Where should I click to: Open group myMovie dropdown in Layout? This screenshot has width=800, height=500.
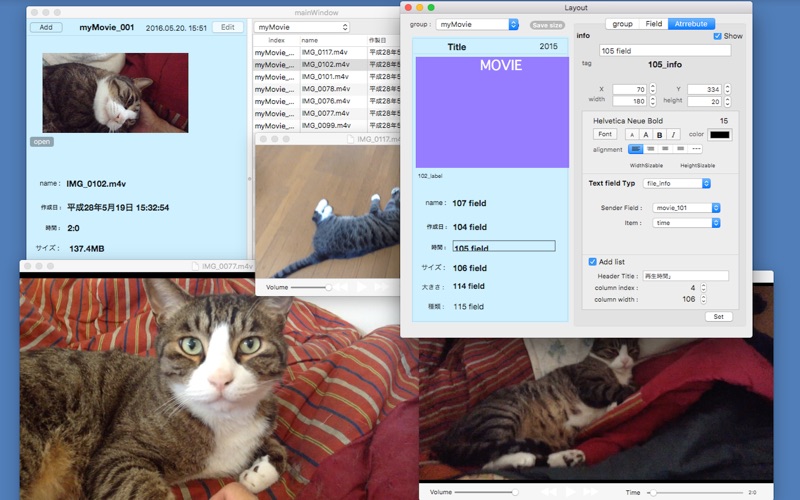click(x=477, y=24)
